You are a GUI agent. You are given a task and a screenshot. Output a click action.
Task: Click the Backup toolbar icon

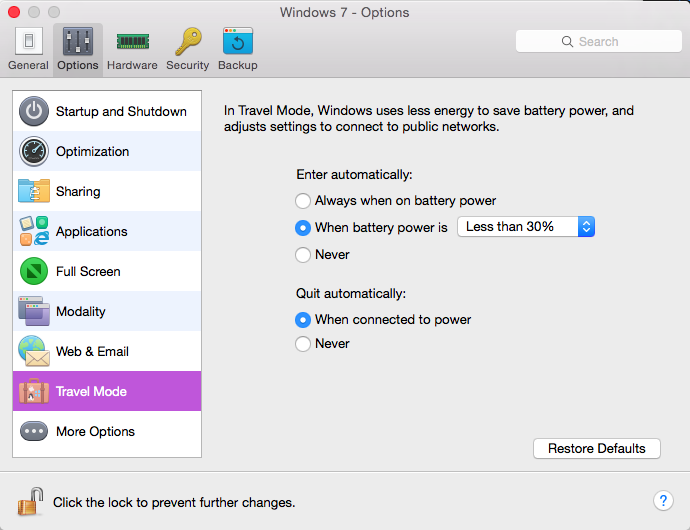pos(237,42)
